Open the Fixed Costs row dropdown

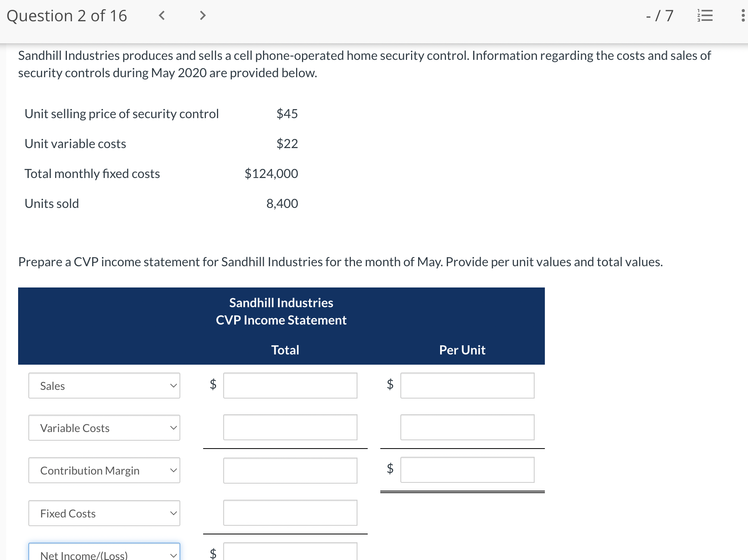(104, 513)
